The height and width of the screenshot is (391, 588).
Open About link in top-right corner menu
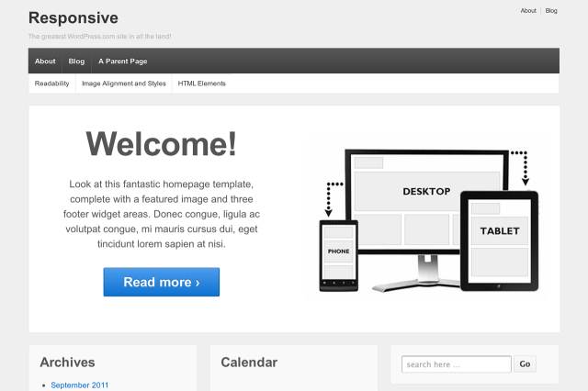coord(528,10)
